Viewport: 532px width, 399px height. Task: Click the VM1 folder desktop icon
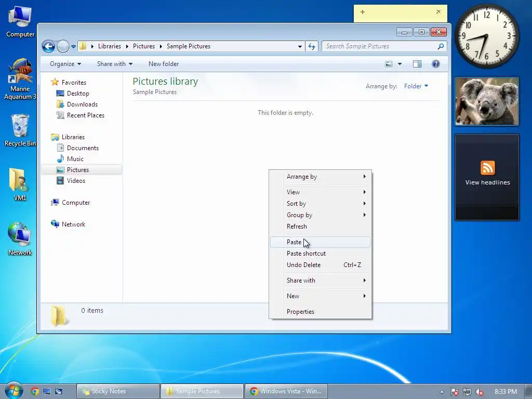point(20,184)
